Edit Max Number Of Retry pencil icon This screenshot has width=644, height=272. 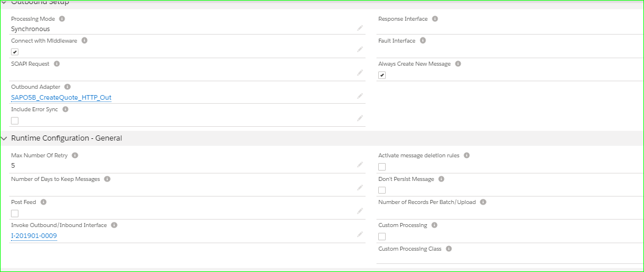coord(360,164)
